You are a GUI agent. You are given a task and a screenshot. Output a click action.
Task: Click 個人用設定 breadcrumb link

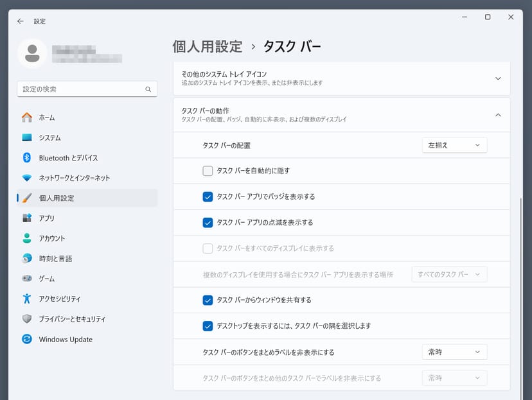[208, 46]
